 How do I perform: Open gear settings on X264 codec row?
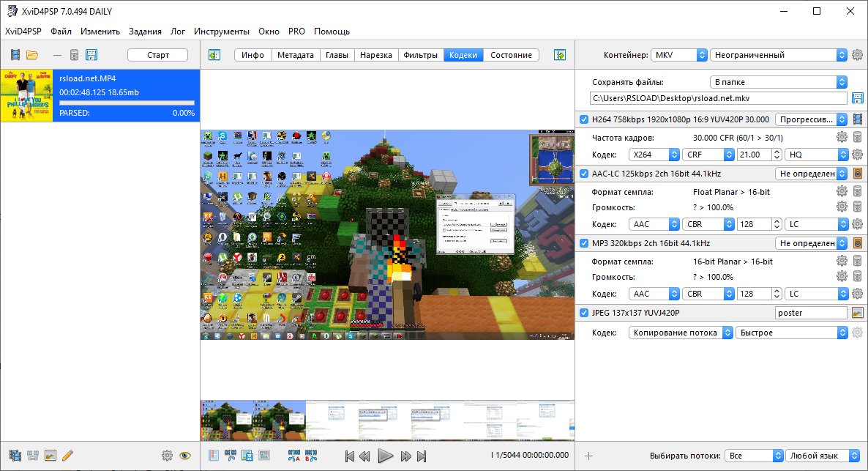(x=858, y=155)
